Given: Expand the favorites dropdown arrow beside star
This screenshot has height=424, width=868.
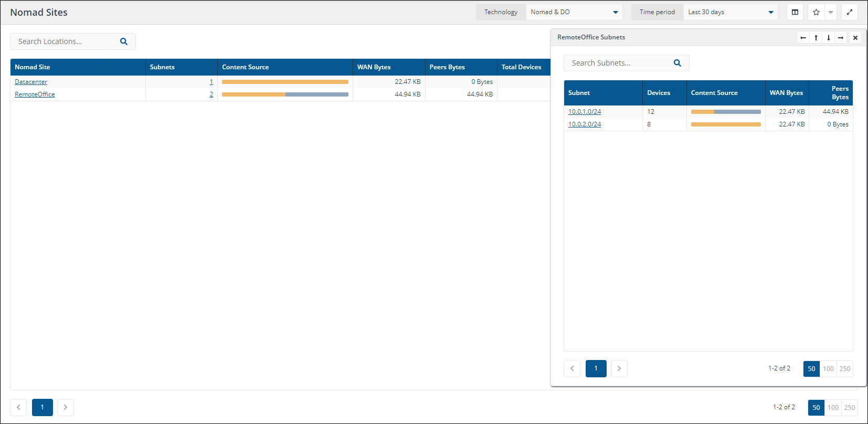Looking at the screenshot, I should click(831, 12).
